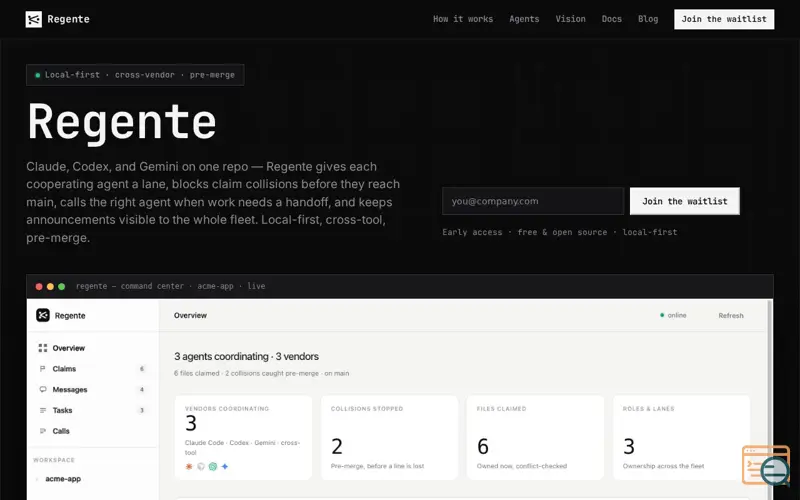800x500 pixels.
Task: Click the WORKSPACE section label
Action: pos(54,460)
